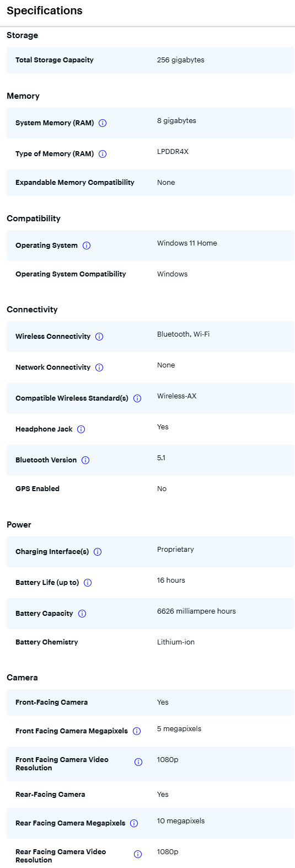Click the Headphone Jack info icon
This screenshot has height=868, width=295.
pyautogui.click(x=81, y=429)
